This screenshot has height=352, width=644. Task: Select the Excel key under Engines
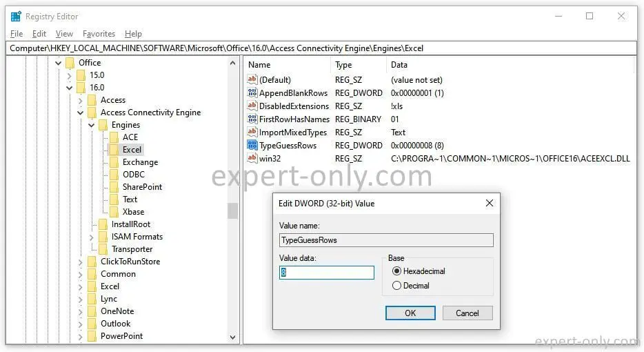(x=132, y=150)
